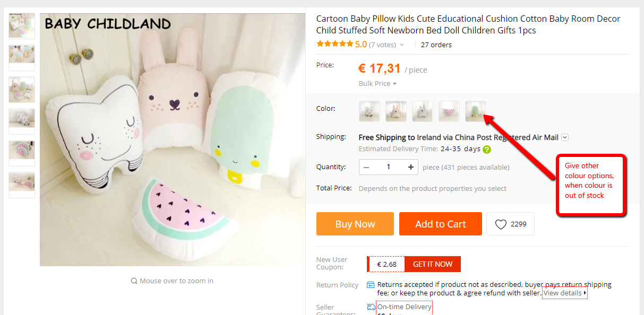644x315 pixels.
Task: Select the pink bunny color option
Action: (x=396, y=111)
